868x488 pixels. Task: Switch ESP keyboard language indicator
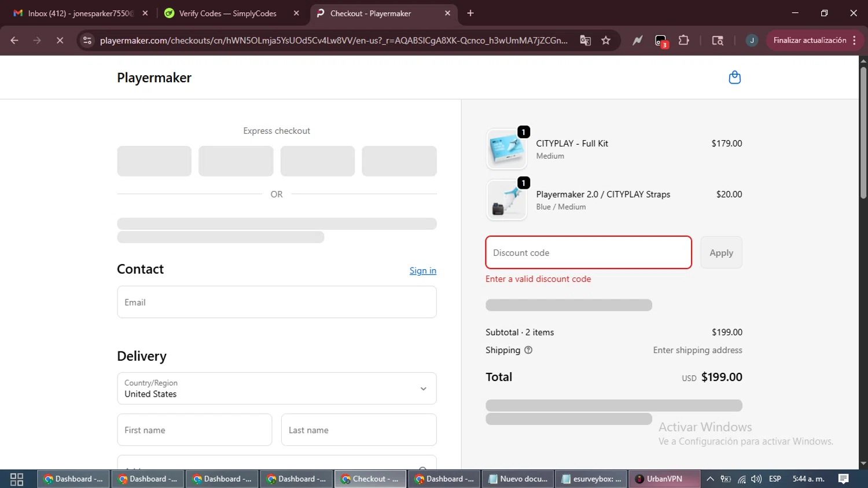(775, 479)
